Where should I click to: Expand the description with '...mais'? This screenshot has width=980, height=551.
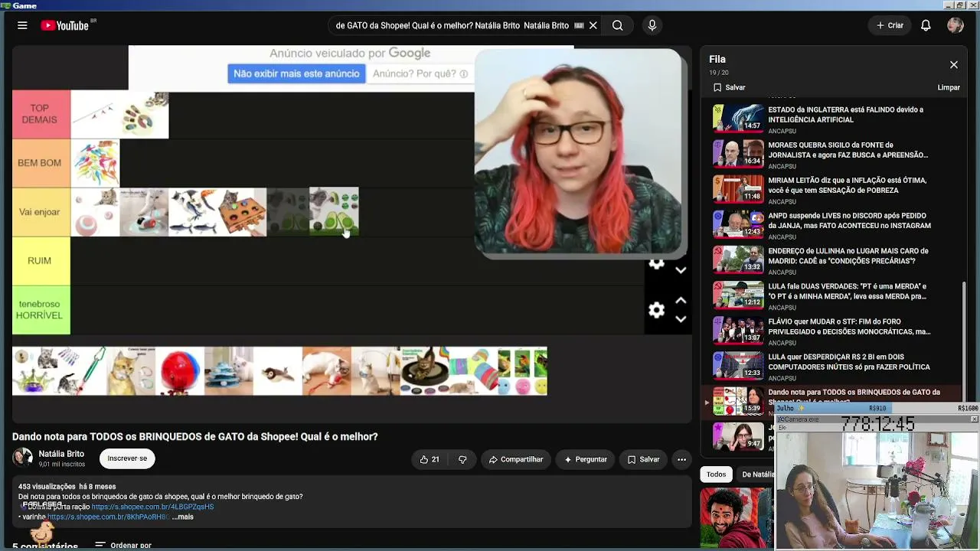(x=183, y=517)
